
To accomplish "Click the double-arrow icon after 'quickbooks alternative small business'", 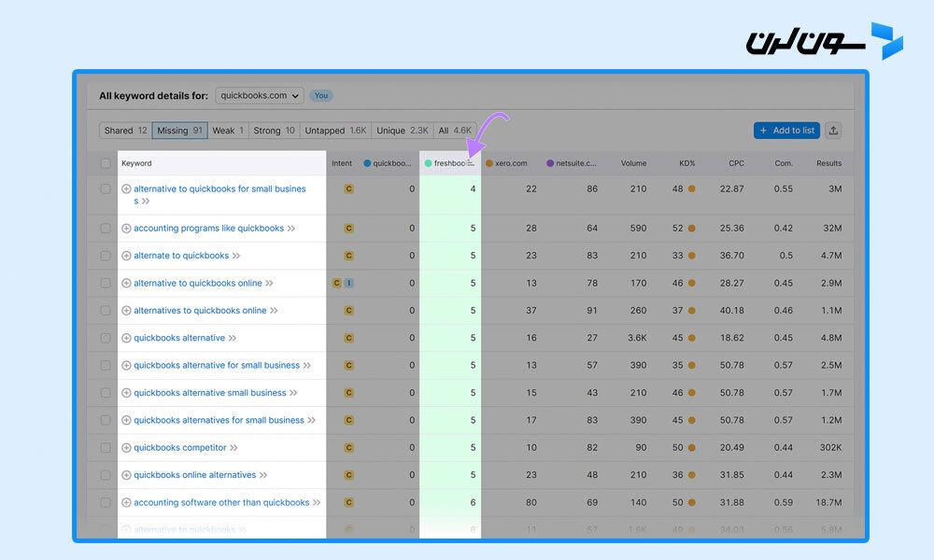I will coord(293,393).
